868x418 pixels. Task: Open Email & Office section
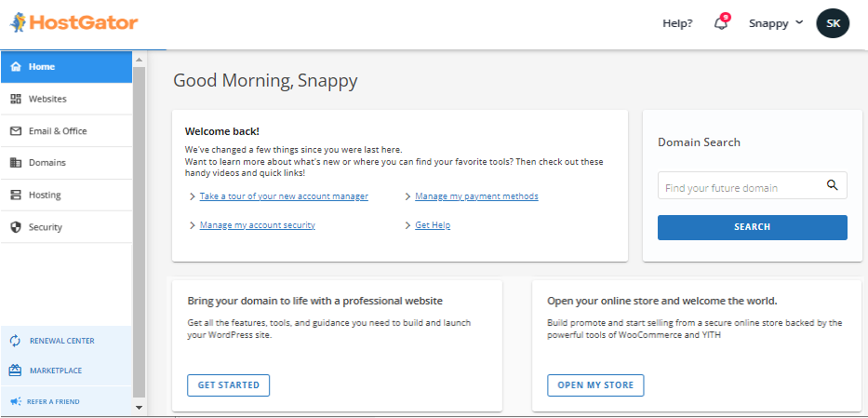point(66,130)
